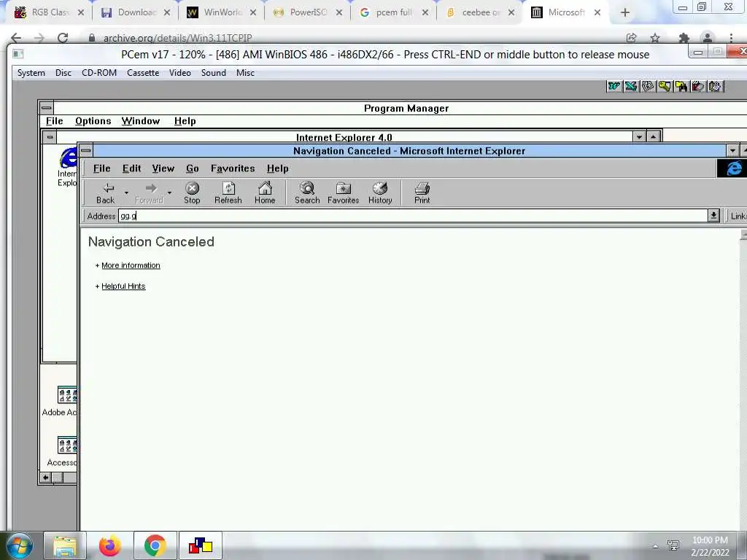Image resolution: width=747 pixels, height=560 pixels.
Task: Click the last Office toolbar icon
Action: point(715,86)
